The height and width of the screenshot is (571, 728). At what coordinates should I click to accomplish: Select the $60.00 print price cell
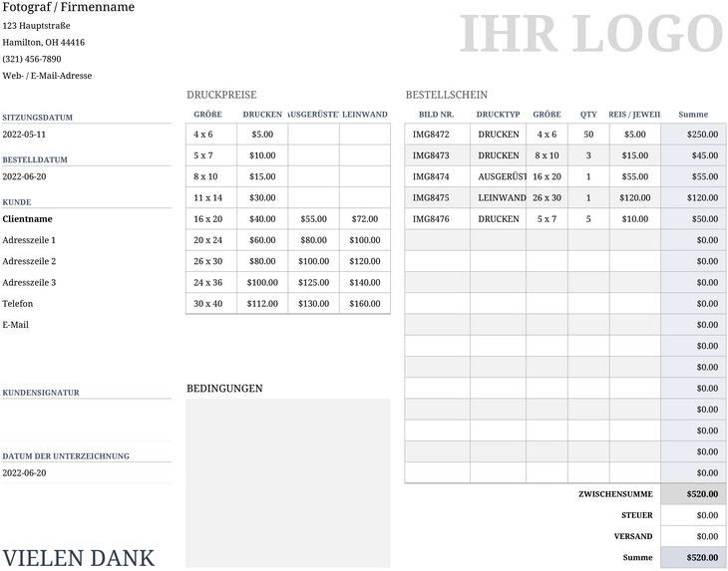262,240
